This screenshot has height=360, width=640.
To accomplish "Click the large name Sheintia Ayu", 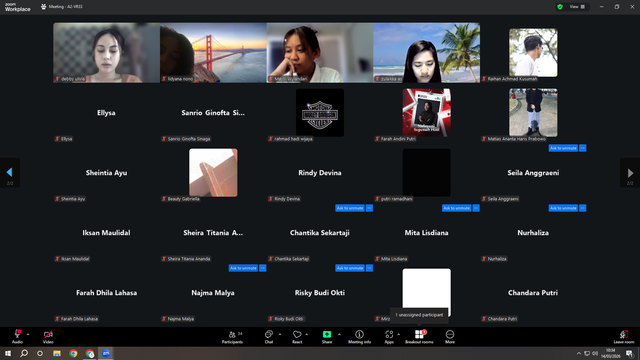I will pos(107,173).
